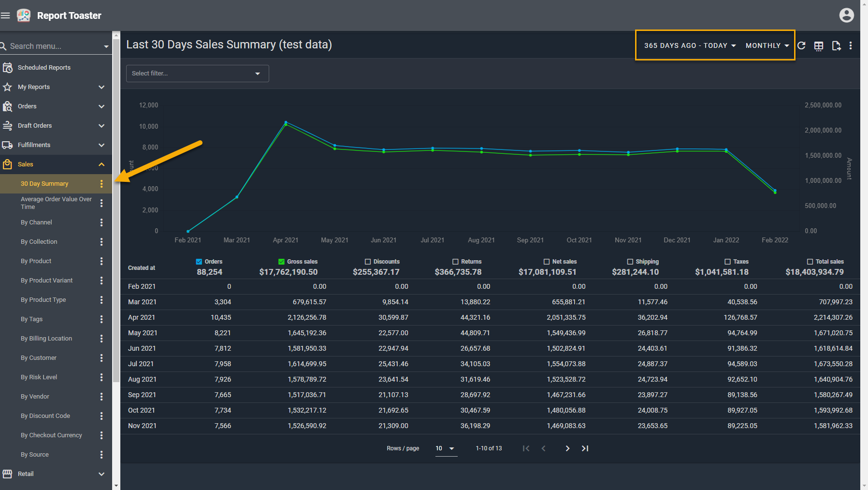The width and height of the screenshot is (868, 490).
Task: Jump to last page of table
Action: pos(585,448)
